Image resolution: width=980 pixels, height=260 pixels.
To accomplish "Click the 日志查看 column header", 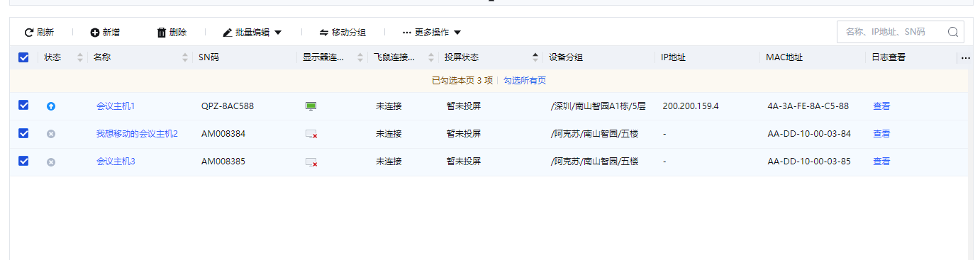I will pyautogui.click(x=888, y=57).
